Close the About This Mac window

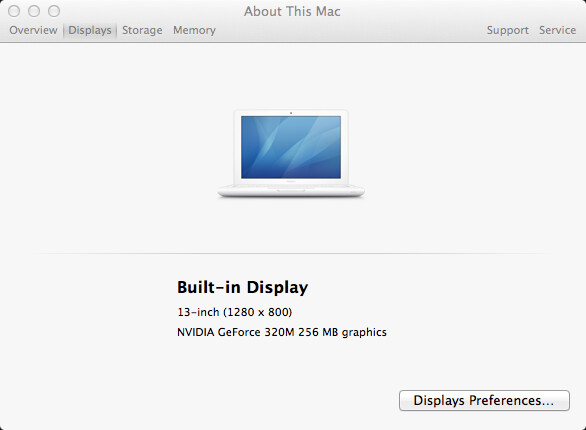click(14, 11)
